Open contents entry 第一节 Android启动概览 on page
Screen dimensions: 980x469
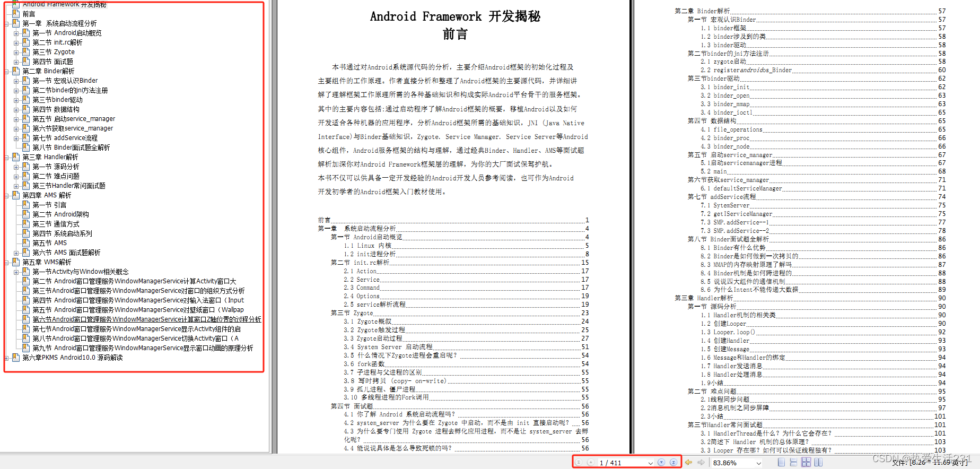point(366,237)
